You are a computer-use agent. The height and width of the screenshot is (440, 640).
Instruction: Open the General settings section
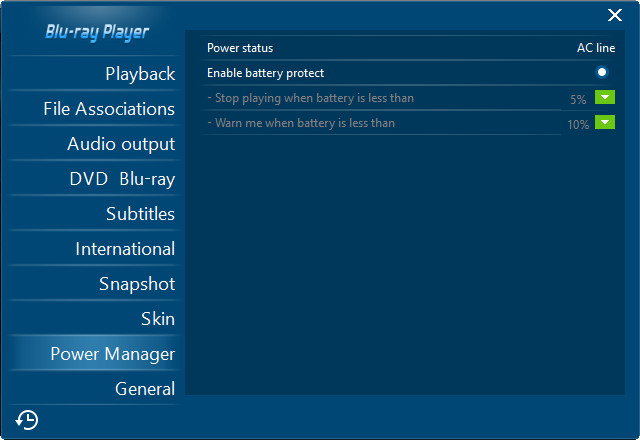point(94,389)
